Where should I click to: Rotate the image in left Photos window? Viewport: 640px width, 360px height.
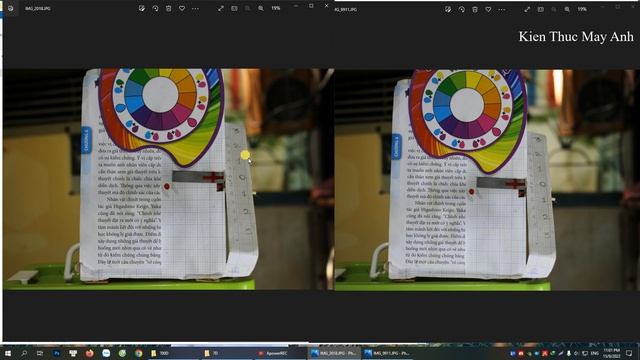click(x=155, y=8)
